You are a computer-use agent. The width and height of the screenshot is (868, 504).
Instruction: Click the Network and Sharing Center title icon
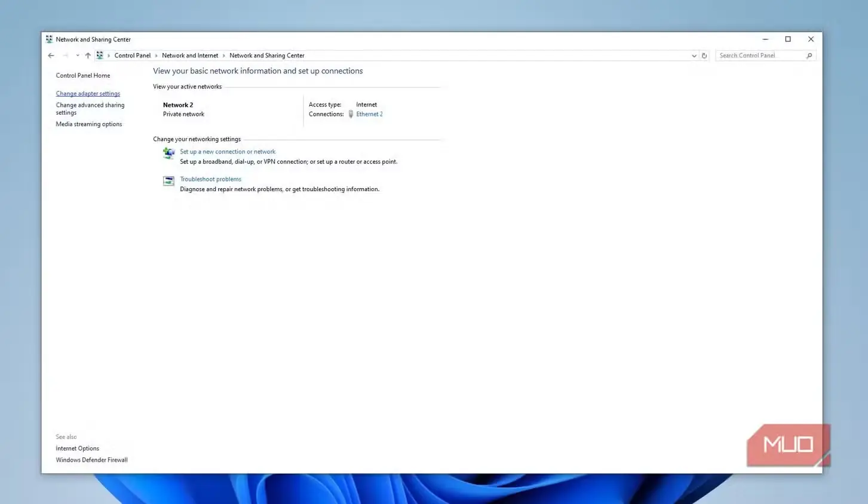click(x=49, y=39)
